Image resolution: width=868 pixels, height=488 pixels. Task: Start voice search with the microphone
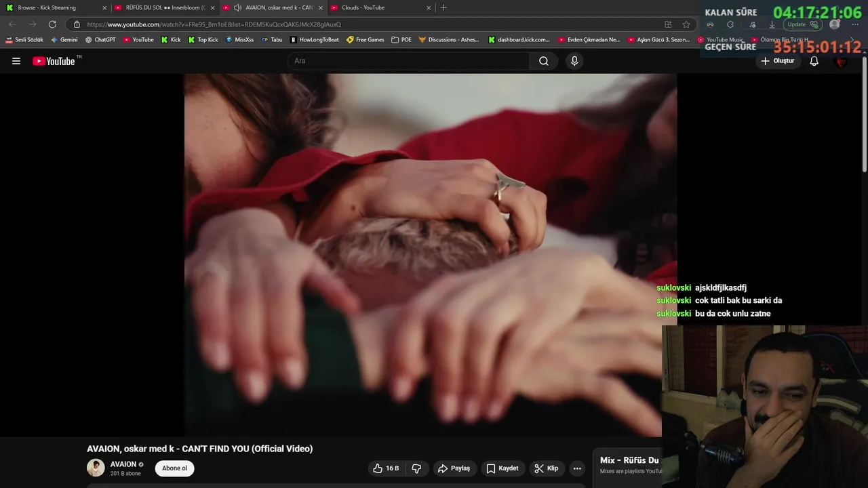point(574,61)
